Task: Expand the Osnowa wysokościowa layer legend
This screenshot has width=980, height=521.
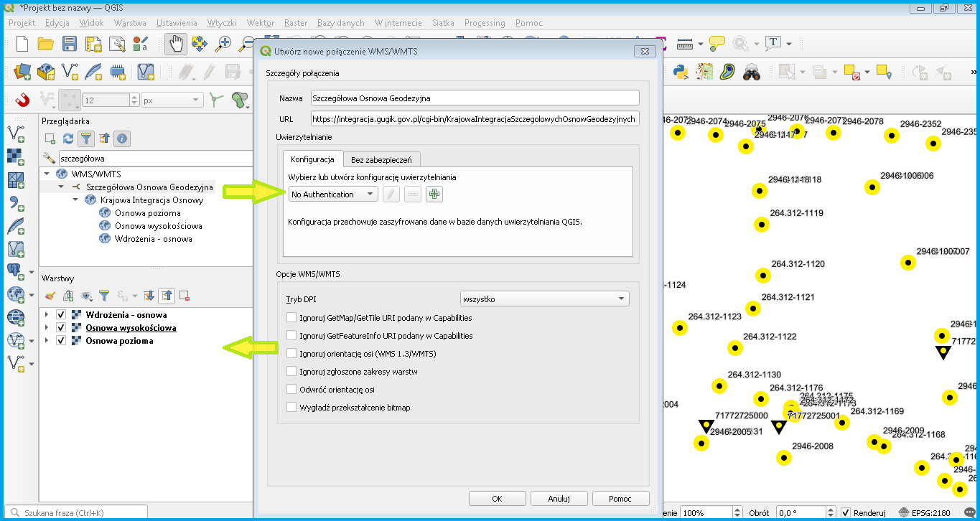Action: 47,328
